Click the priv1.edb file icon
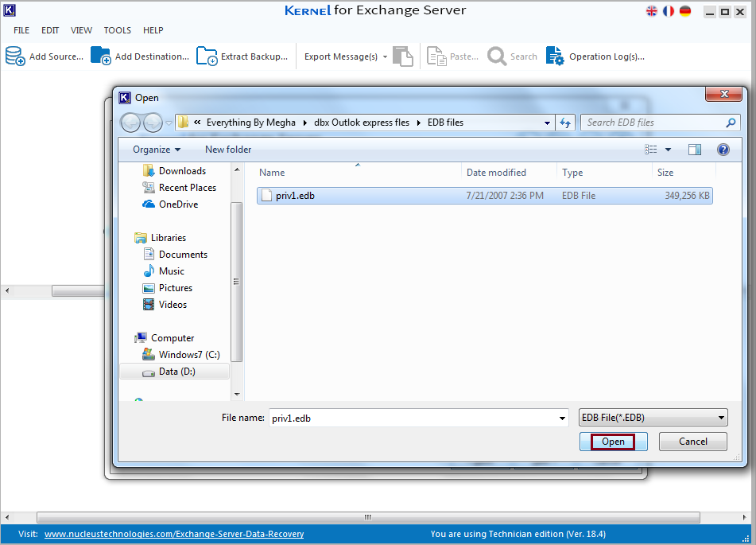This screenshot has width=756, height=545. pos(266,196)
